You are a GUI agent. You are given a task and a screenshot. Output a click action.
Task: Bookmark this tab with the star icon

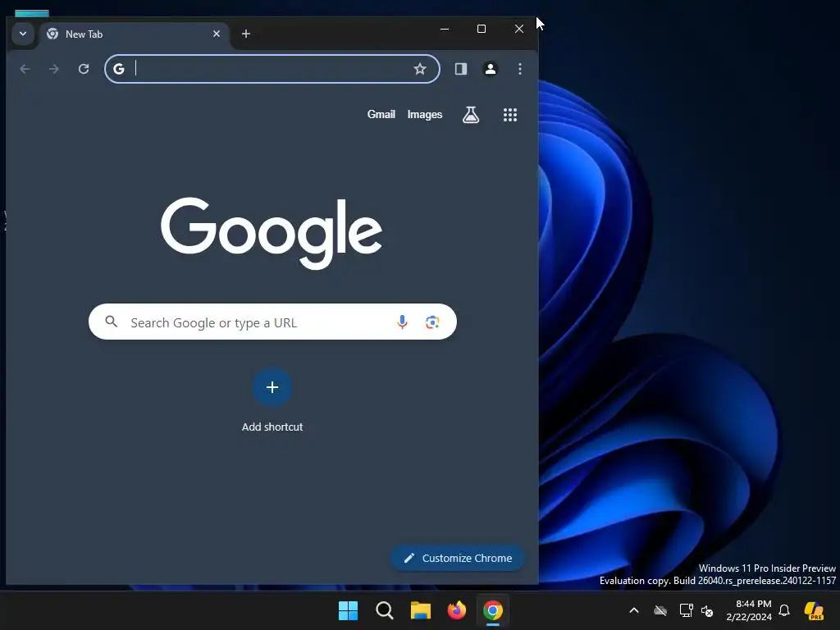tap(420, 69)
